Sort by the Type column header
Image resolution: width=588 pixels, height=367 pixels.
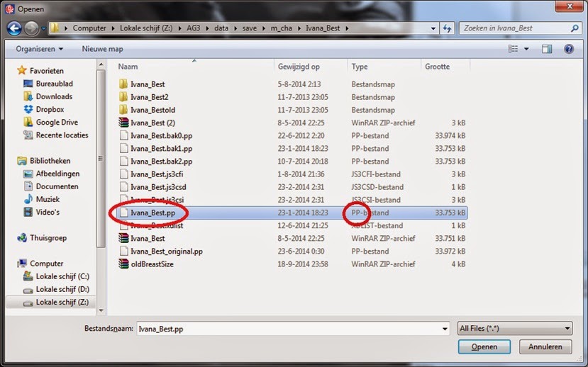pos(359,67)
